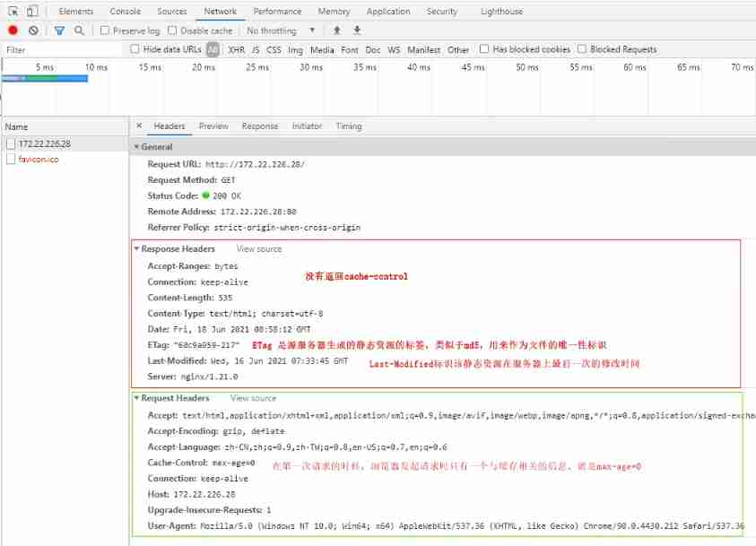Switch to the Console panel tab
The height and width of the screenshot is (546, 756).
pyautogui.click(x=125, y=12)
